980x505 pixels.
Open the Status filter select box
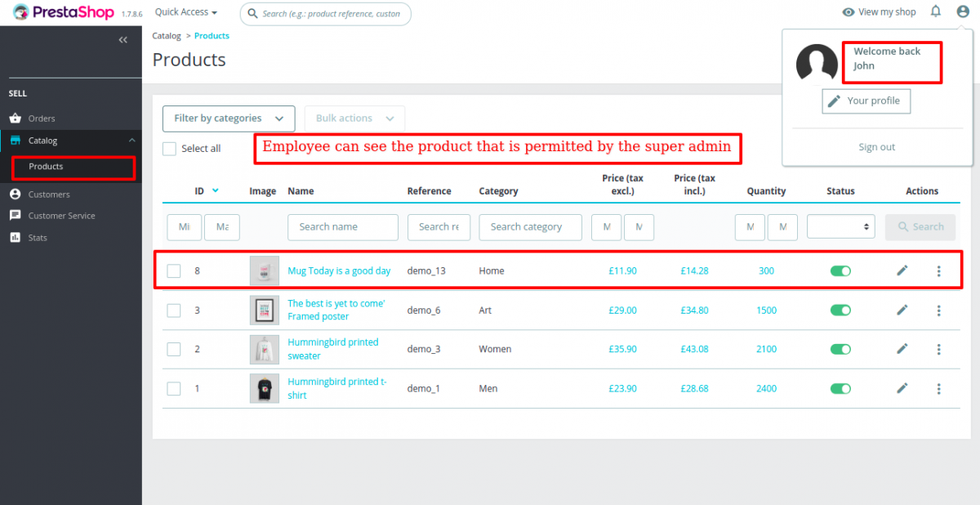[x=840, y=226]
